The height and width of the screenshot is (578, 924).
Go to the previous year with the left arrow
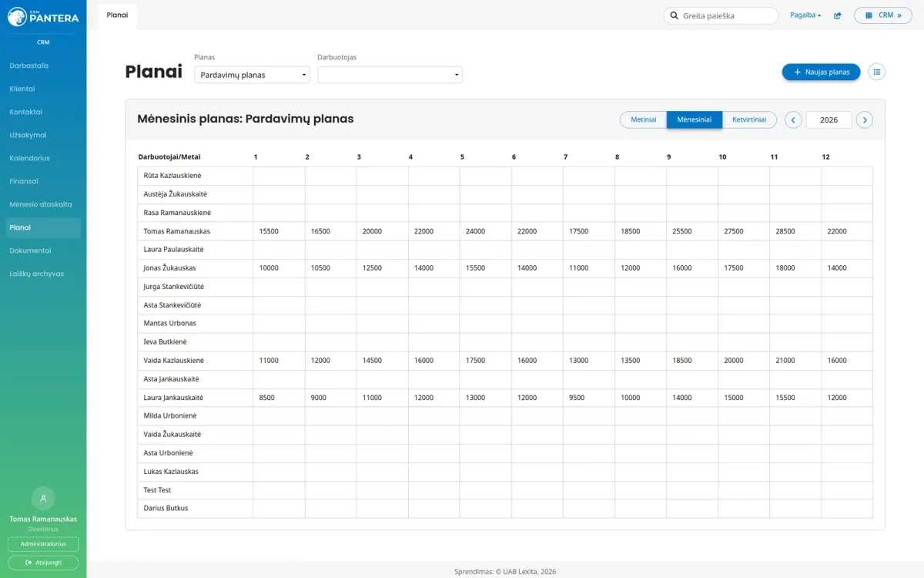pos(793,119)
